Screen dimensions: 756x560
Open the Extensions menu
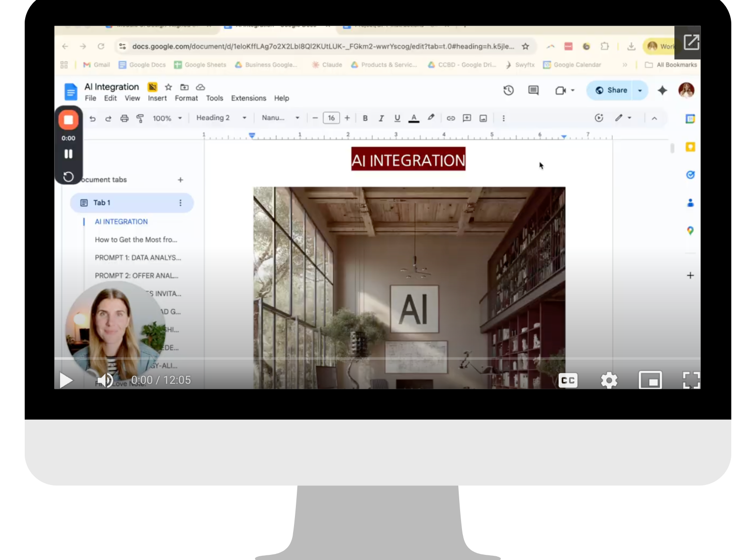[x=249, y=98]
